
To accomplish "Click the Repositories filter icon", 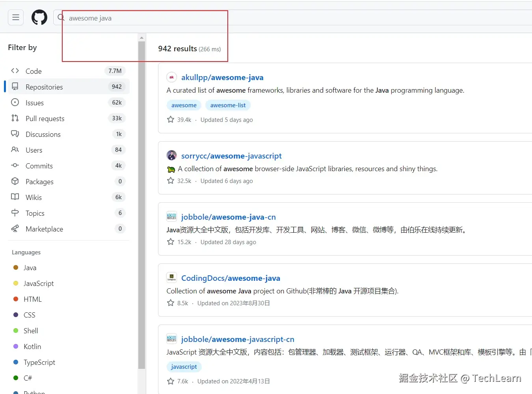I will (x=15, y=86).
